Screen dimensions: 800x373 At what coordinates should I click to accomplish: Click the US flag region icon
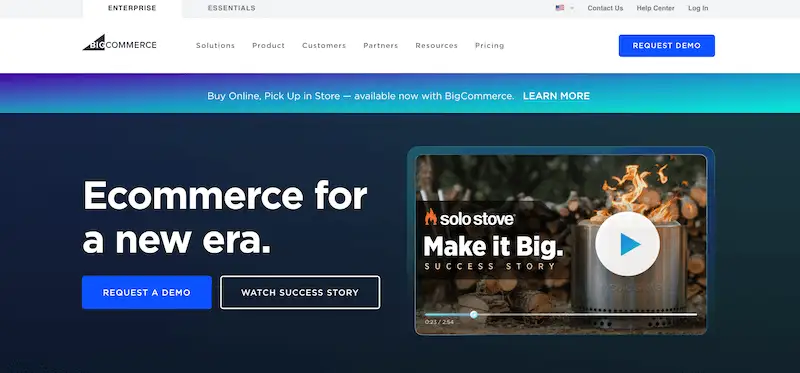(560, 8)
